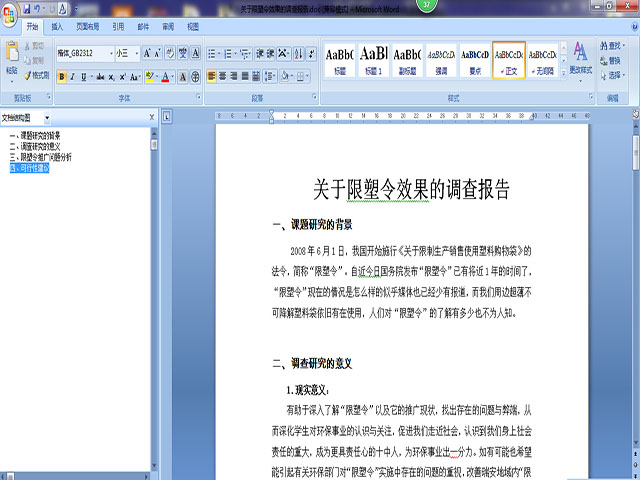640x480 pixels.
Task: Click the font color button
Action: (167, 77)
